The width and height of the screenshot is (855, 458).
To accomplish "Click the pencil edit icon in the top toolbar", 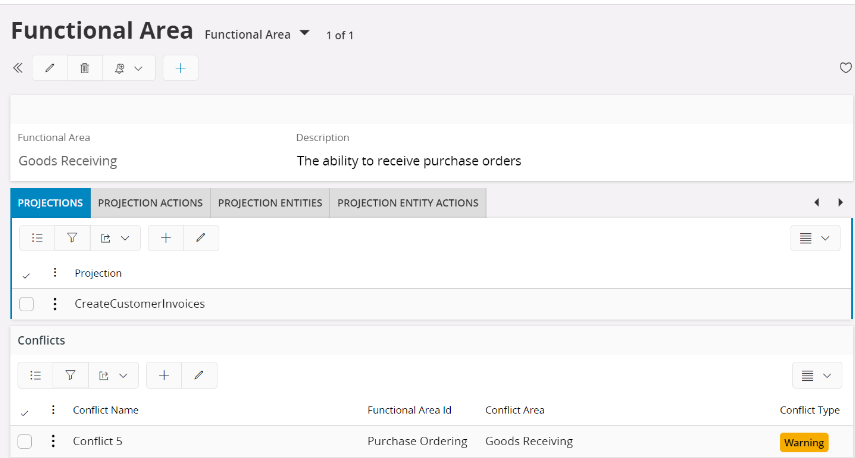I will point(50,68).
